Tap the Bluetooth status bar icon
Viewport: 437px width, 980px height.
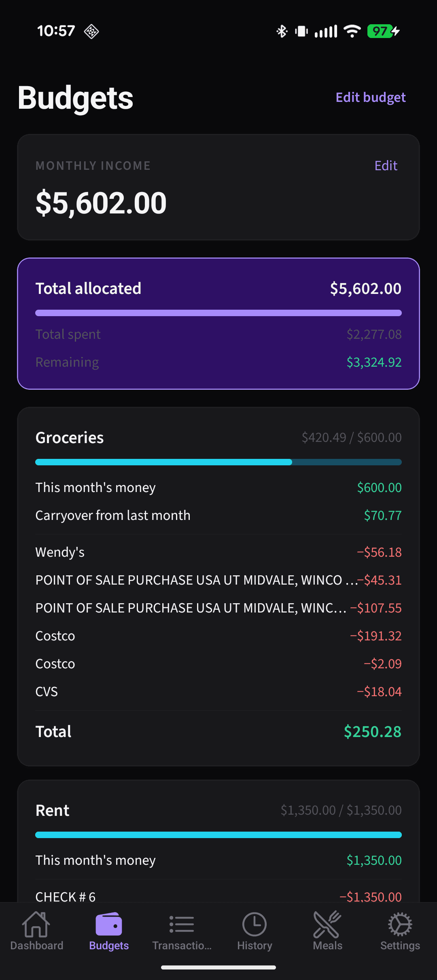(x=282, y=30)
